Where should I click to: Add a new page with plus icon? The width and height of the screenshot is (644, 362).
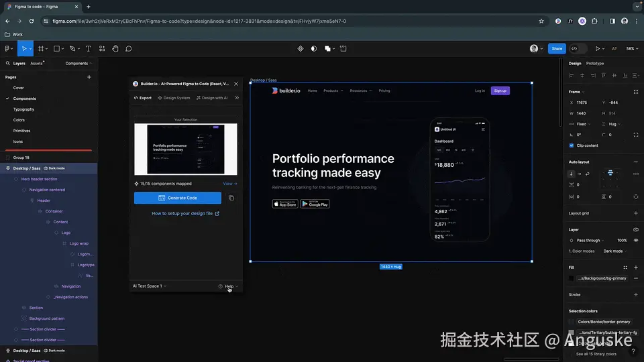coord(89,76)
